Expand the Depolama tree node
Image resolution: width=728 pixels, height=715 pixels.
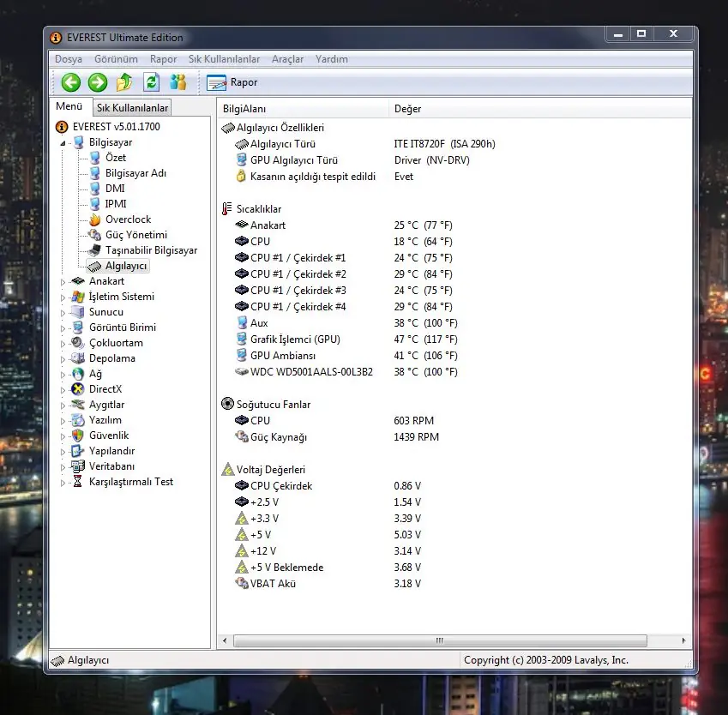(x=63, y=359)
